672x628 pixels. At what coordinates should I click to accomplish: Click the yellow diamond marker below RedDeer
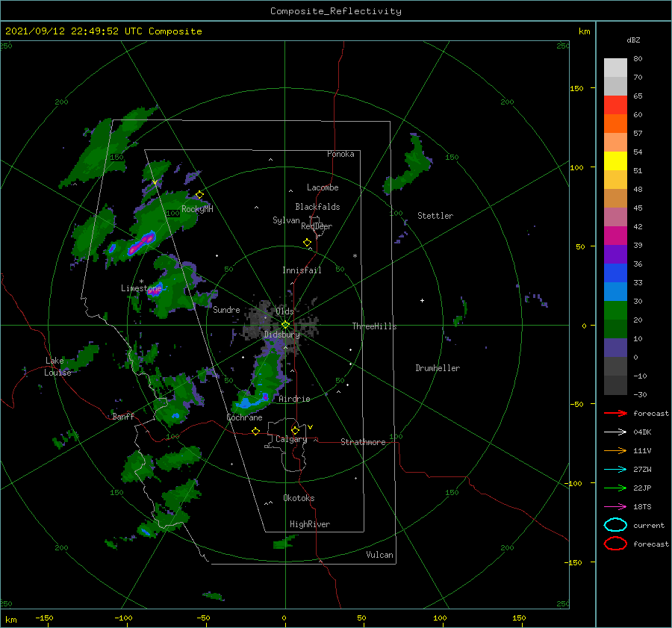point(307,243)
